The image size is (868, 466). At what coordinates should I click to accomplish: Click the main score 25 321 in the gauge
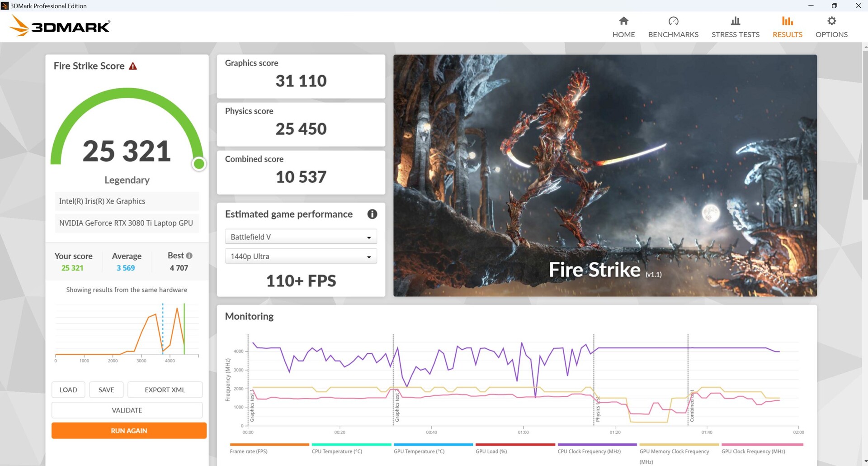pyautogui.click(x=127, y=151)
